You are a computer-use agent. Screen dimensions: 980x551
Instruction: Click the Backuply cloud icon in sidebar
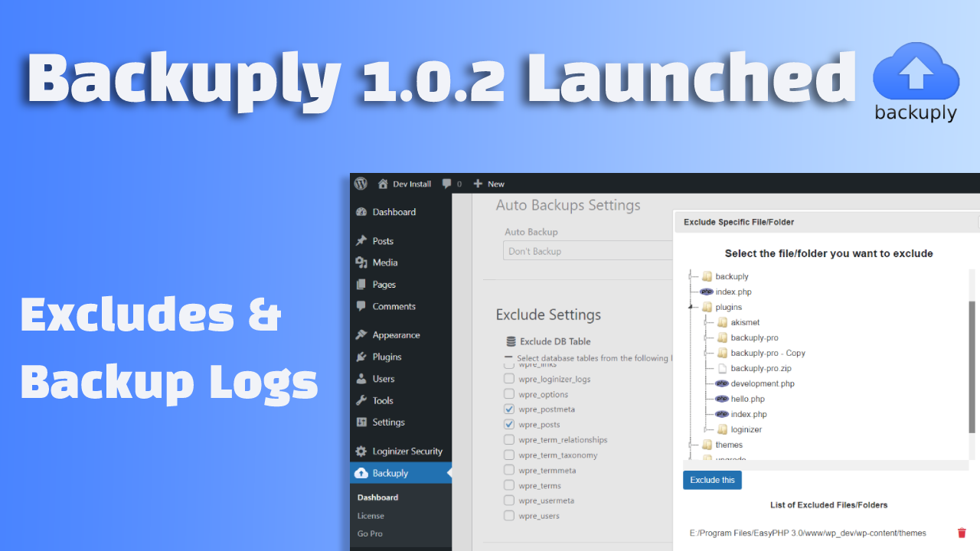360,472
